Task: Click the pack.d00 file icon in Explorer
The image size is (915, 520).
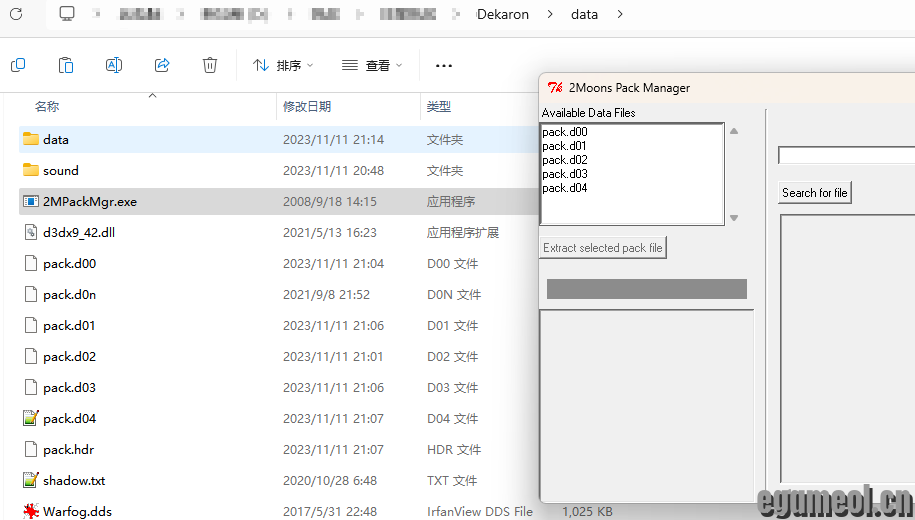Action: [30, 263]
